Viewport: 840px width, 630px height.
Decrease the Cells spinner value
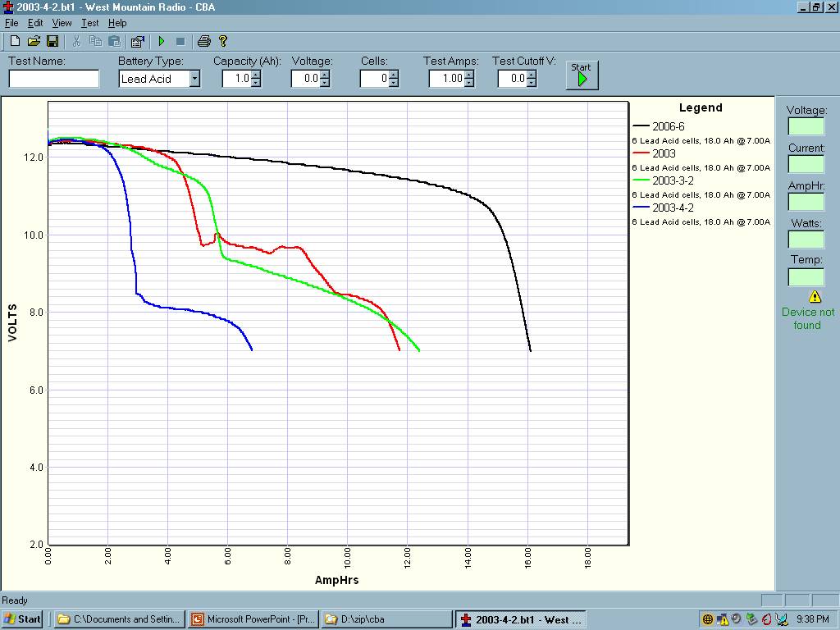coord(394,83)
